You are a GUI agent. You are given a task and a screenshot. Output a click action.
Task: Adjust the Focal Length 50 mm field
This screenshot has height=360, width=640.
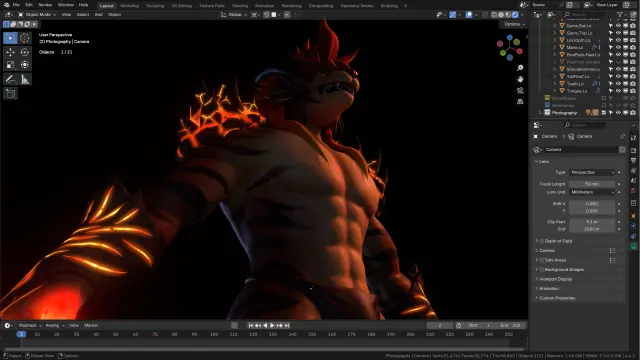pyautogui.click(x=592, y=184)
